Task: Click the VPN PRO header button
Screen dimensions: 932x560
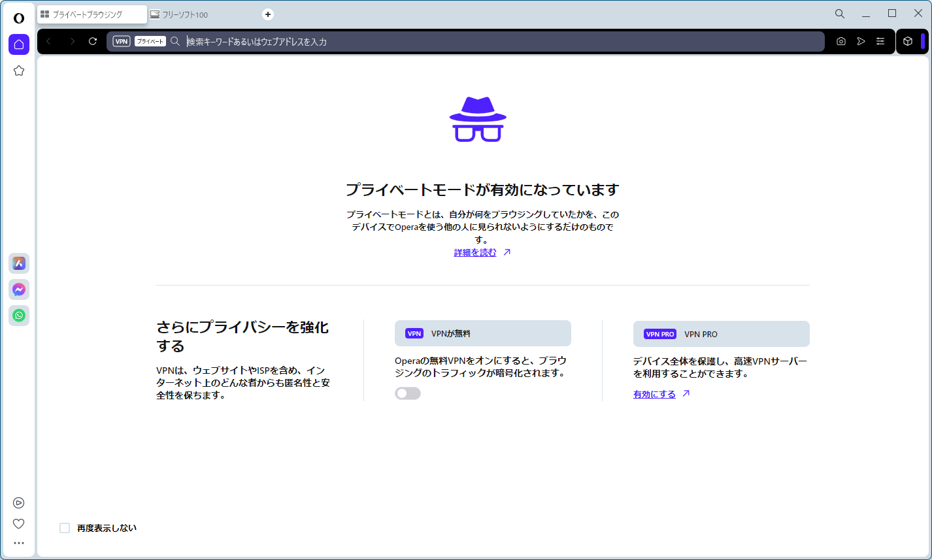Action: 722,334
